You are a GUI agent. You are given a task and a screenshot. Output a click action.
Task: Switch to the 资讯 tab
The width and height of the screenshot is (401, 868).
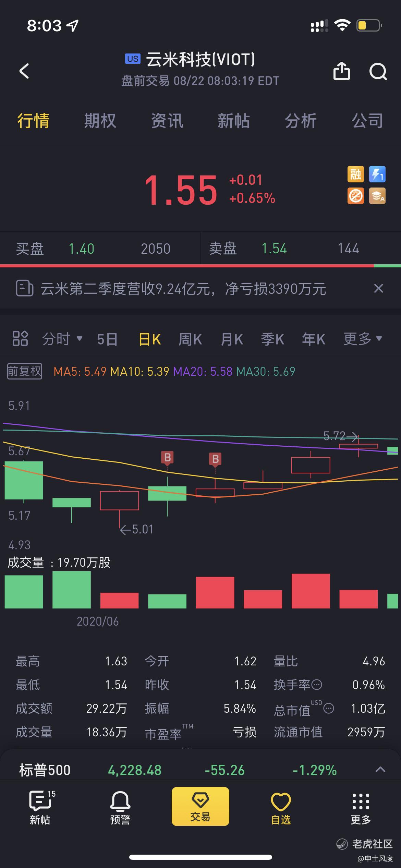(x=167, y=121)
